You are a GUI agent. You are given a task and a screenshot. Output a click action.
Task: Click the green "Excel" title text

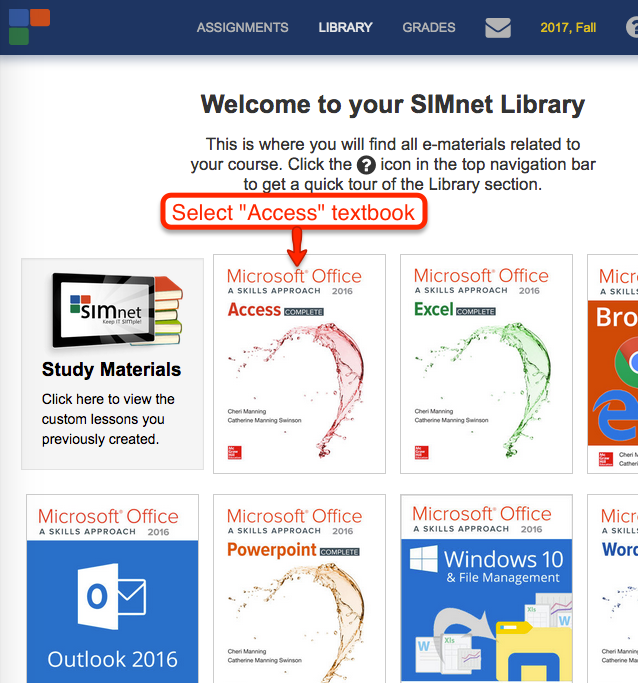[x=434, y=309]
